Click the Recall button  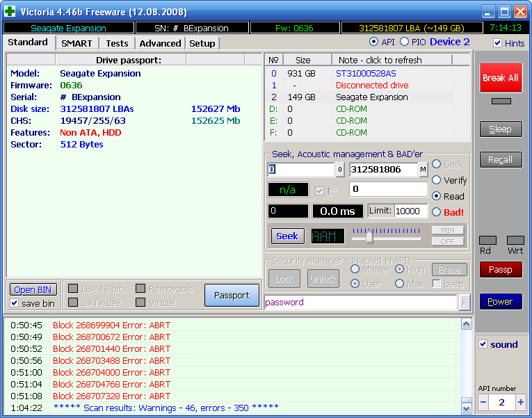point(501,159)
